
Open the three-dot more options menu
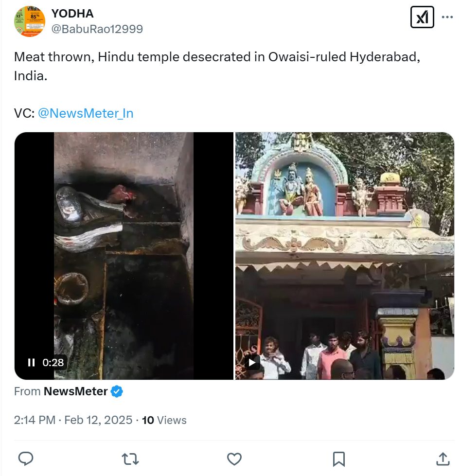(447, 17)
